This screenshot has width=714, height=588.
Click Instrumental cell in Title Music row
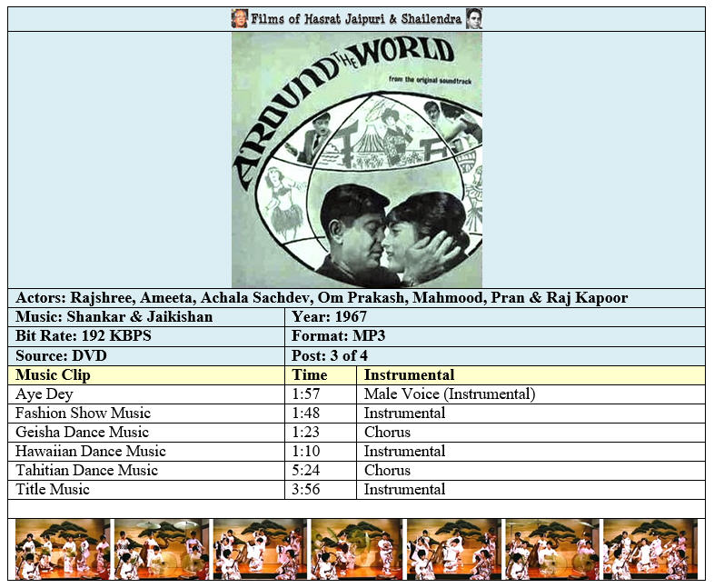[531, 490]
